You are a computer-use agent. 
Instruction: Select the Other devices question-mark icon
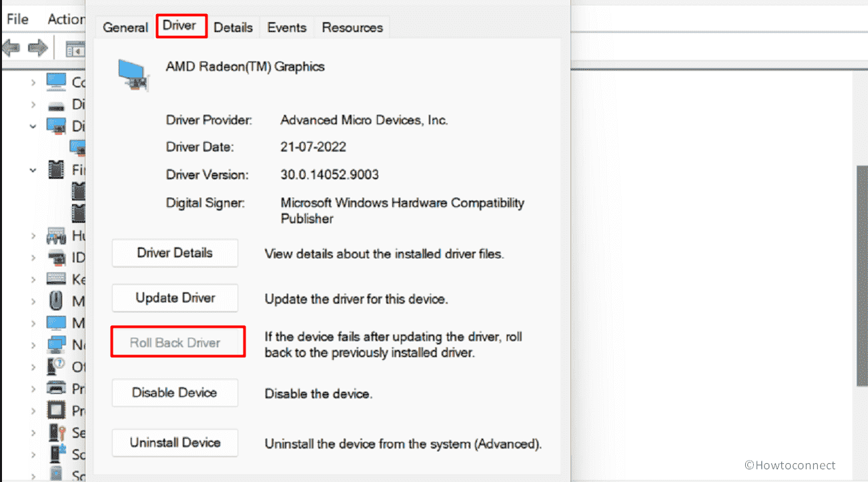click(57, 367)
